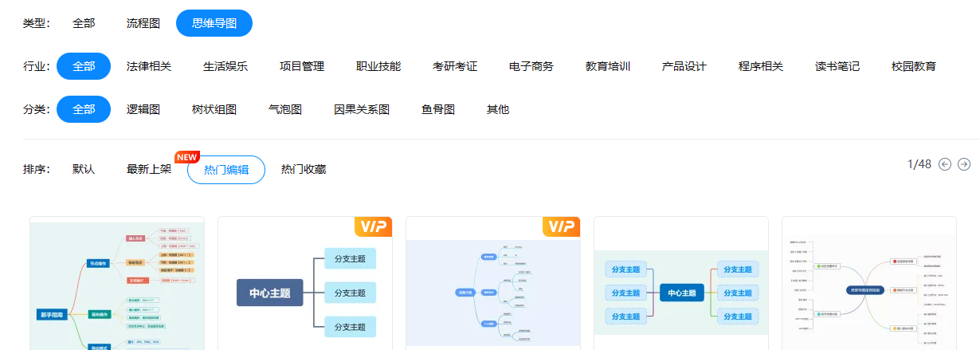This screenshot has width=980, height=350.
Task: Choose 因果关系图 category
Action: 362,109
